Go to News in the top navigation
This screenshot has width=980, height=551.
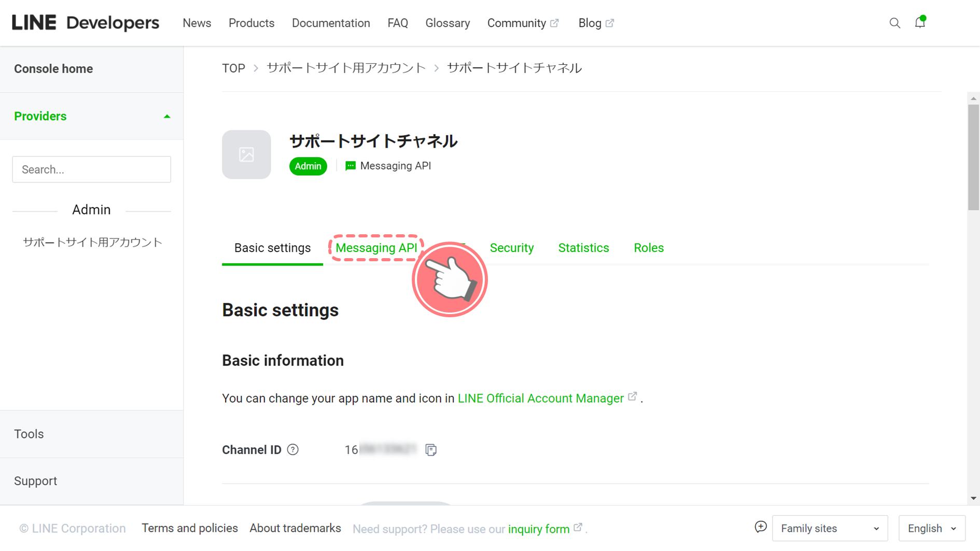coord(197,23)
